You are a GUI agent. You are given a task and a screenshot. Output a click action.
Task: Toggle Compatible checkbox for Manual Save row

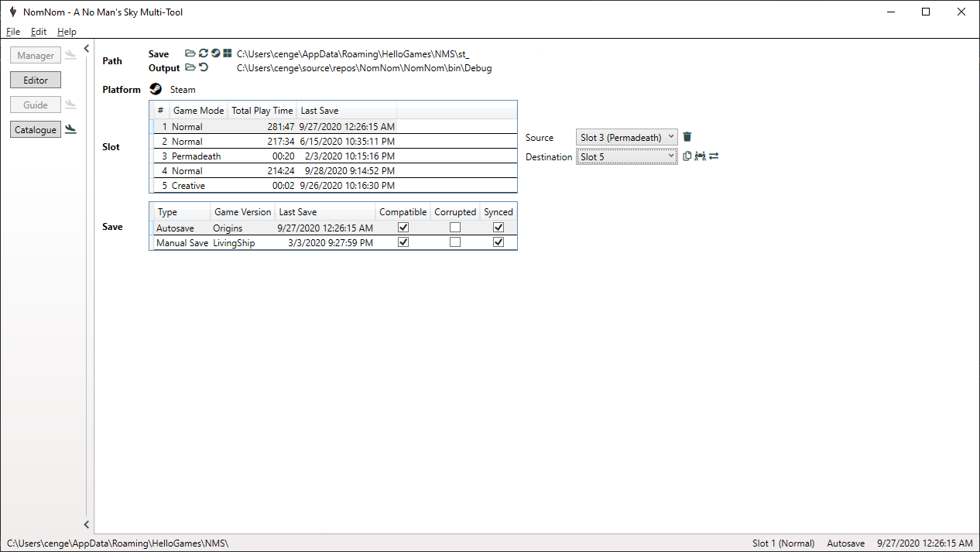coord(403,242)
